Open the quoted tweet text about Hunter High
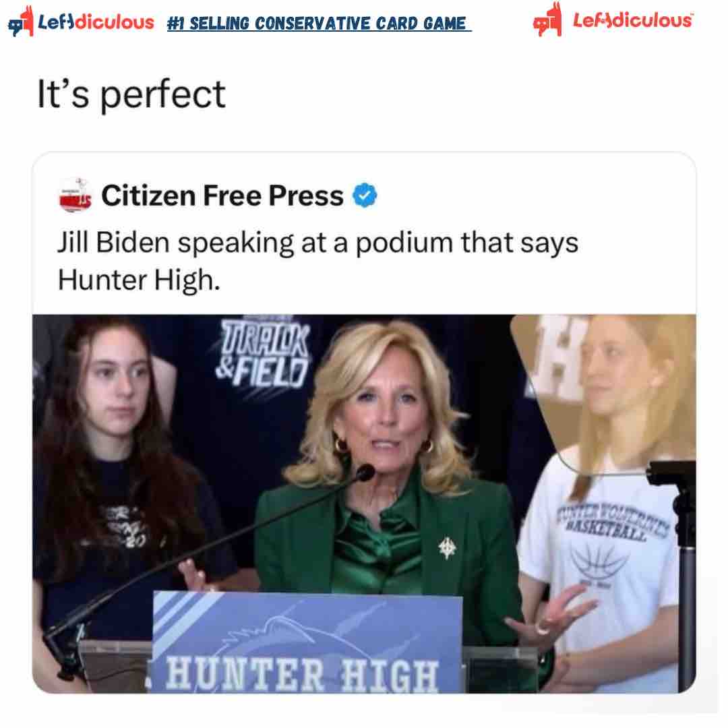 pyautogui.click(x=318, y=262)
